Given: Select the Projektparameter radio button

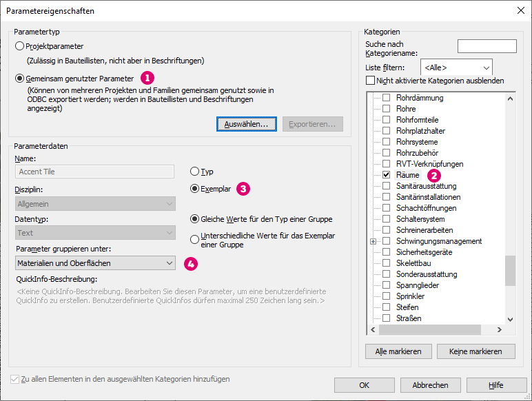Looking at the screenshot, I should [19, 46].
